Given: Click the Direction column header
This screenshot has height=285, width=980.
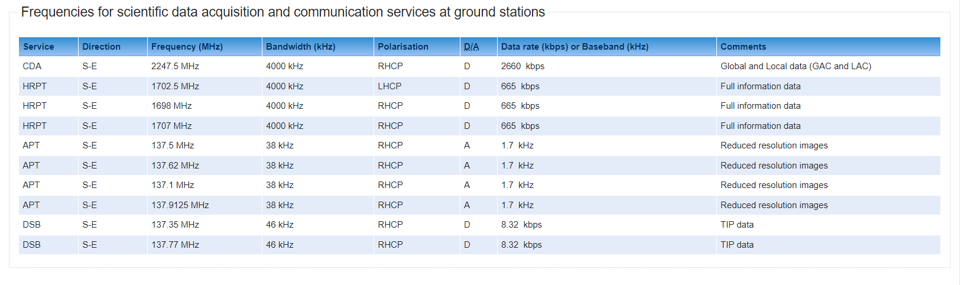Looking at the screenshot, I should coord(101,47).
